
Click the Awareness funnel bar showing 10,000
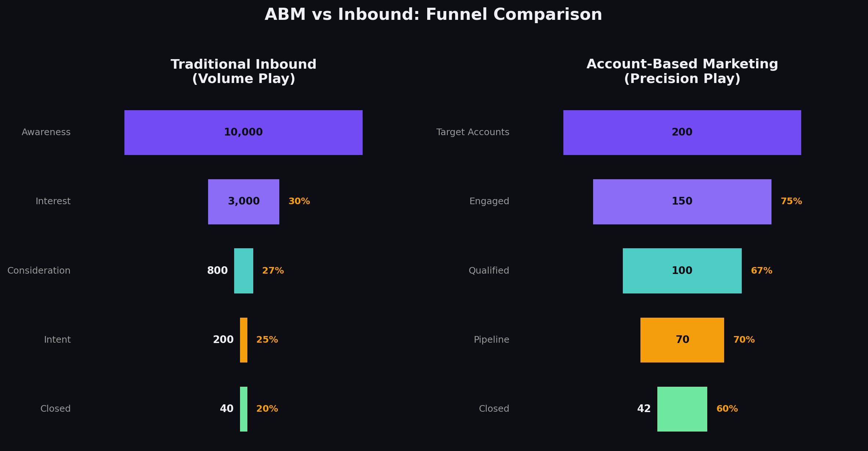tap(243, 132)
